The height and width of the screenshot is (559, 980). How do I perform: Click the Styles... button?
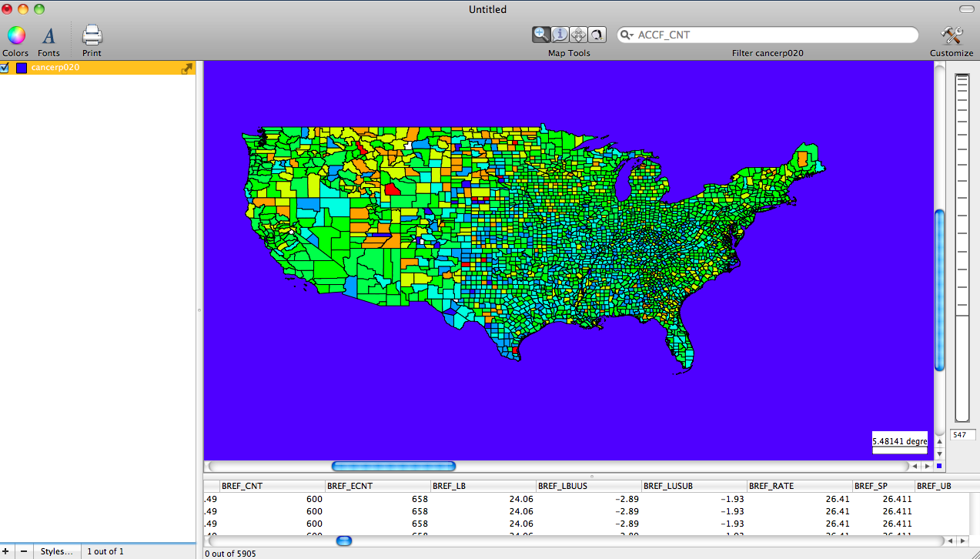coord(56,551)
